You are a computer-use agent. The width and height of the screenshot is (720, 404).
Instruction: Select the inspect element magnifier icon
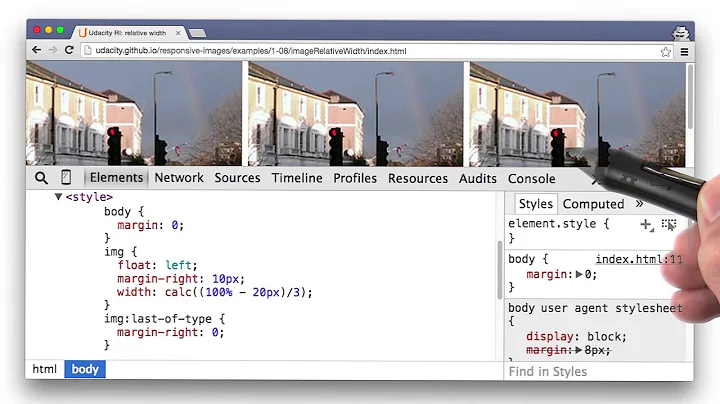(x=41, y=178)
